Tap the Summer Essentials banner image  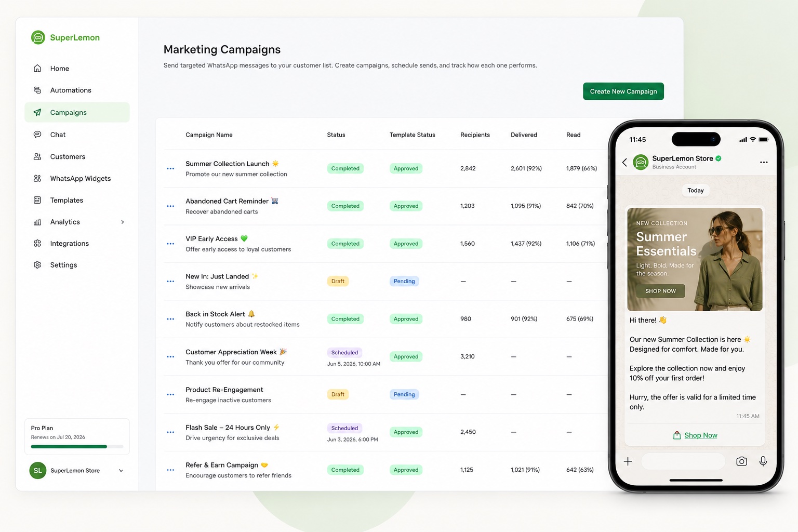(x=695, y=259)
